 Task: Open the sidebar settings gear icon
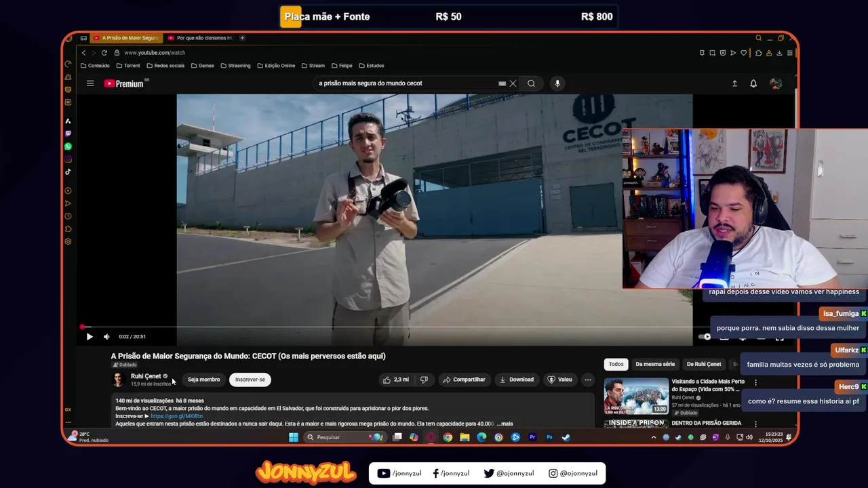[68, 242]
